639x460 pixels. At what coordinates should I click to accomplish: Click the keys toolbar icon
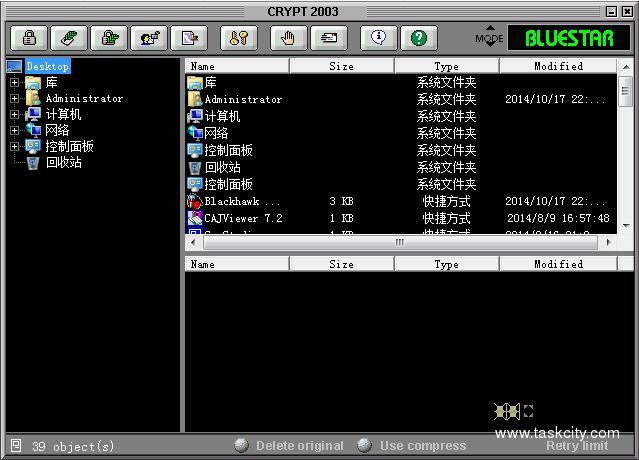239,38
